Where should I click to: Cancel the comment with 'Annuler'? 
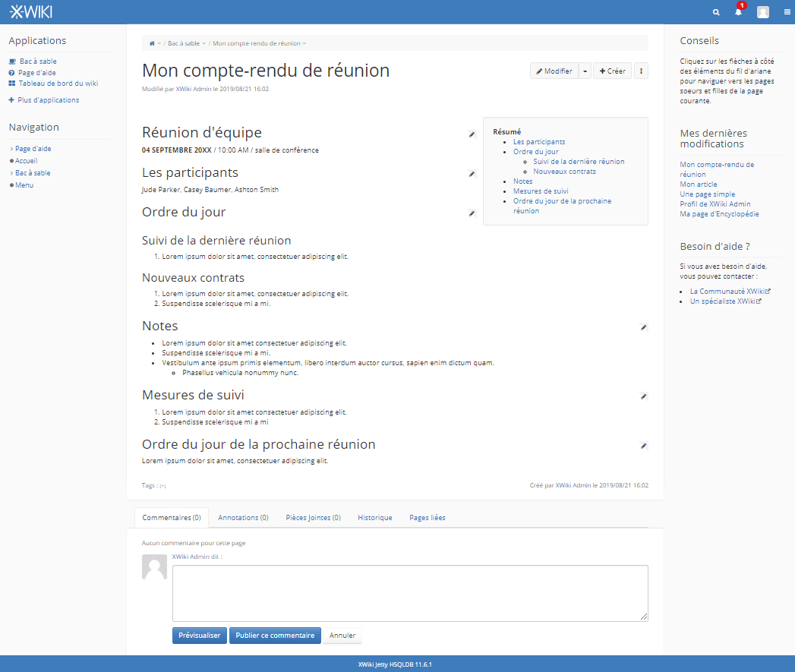tap(342, 636)
